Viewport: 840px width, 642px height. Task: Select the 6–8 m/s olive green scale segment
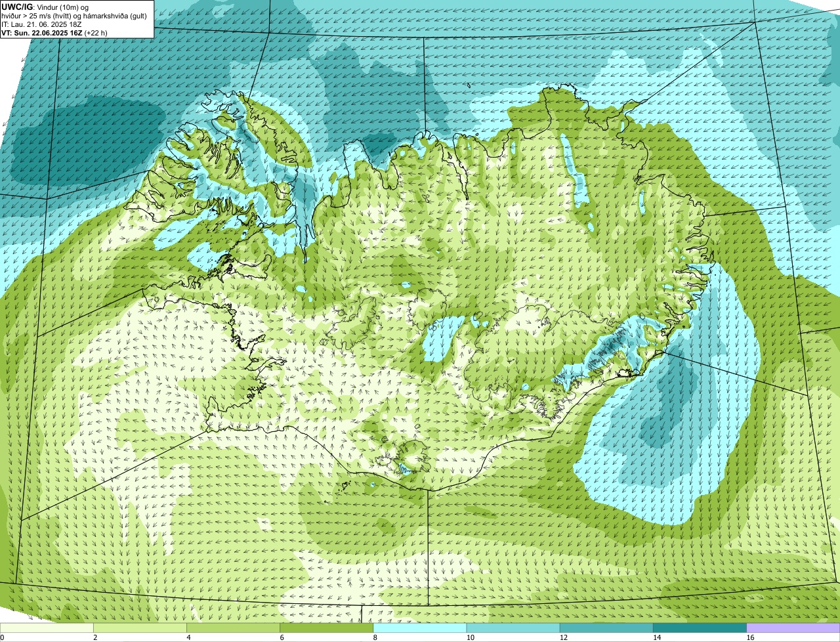coord(327,628)
